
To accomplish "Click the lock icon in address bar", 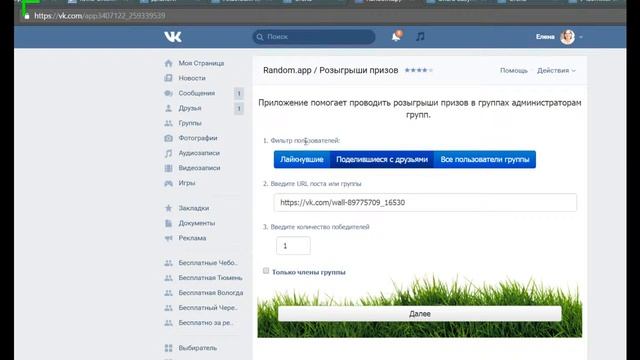I will pos(27,16).
